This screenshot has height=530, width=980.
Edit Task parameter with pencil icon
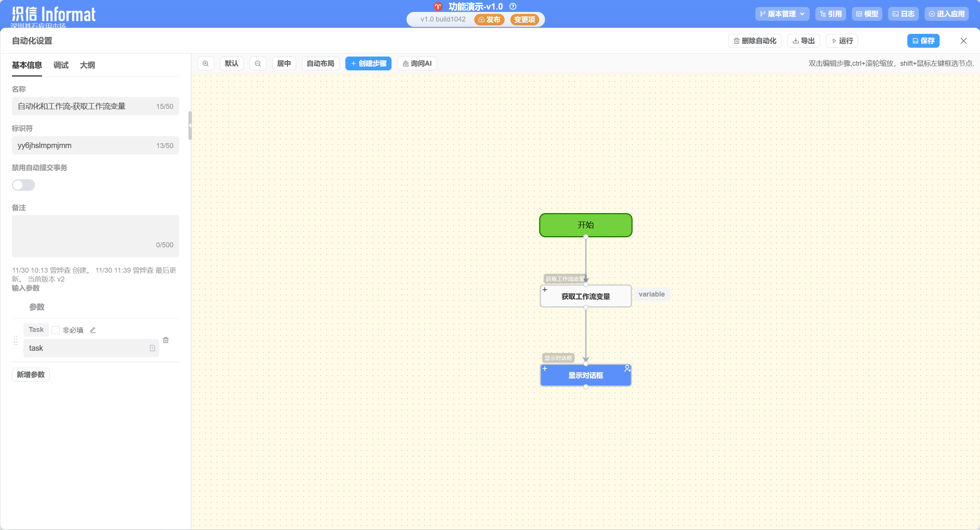[93, 330]
